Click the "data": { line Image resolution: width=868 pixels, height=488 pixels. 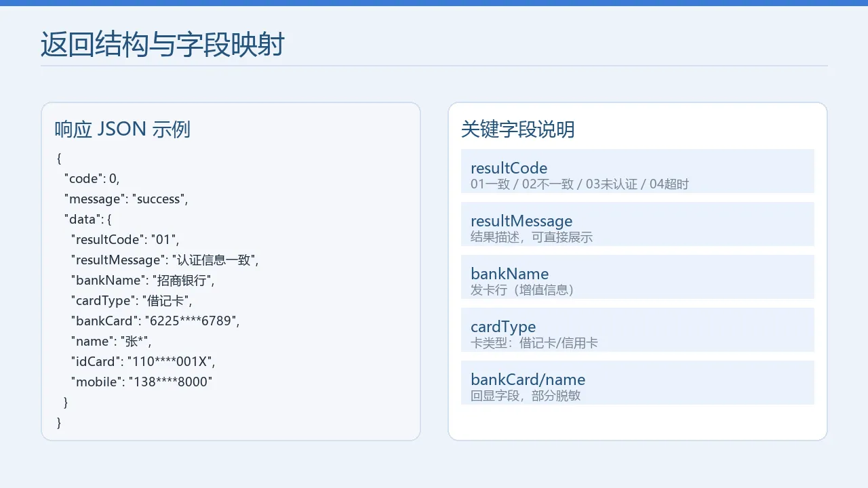pos(87,220)
